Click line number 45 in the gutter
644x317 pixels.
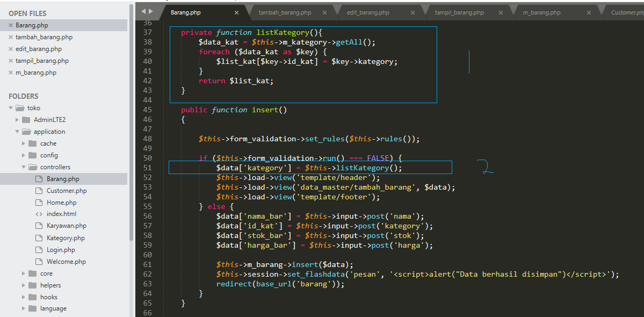148,110
